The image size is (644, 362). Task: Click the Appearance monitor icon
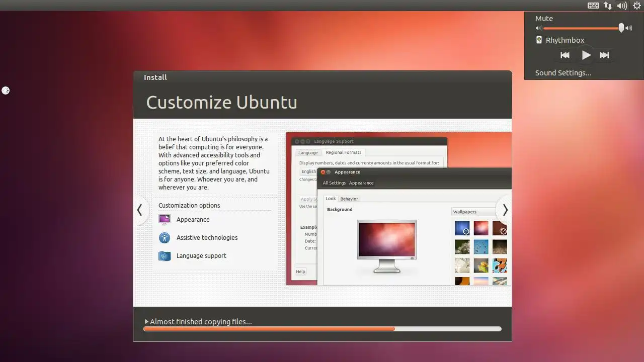[x=165, y=220]
